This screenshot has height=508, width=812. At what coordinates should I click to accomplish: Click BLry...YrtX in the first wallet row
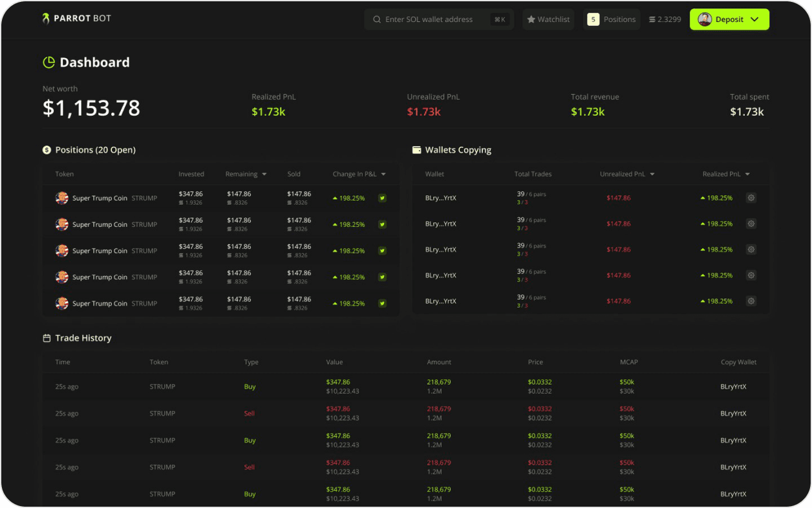coord(441,198)
